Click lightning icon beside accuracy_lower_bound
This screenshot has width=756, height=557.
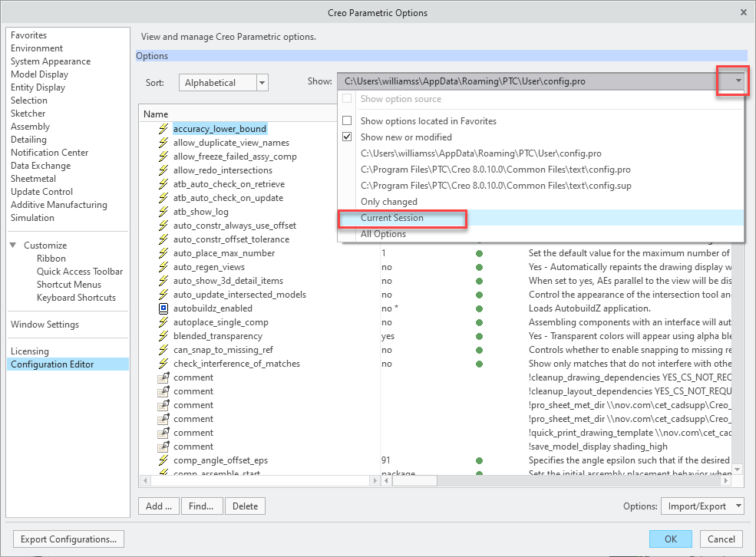click(x=163, y=129)
